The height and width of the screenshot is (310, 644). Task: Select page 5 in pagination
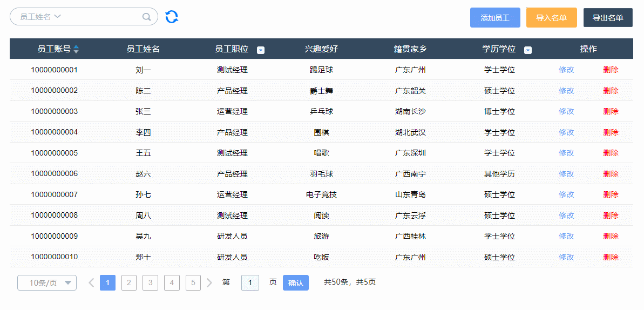193,283
